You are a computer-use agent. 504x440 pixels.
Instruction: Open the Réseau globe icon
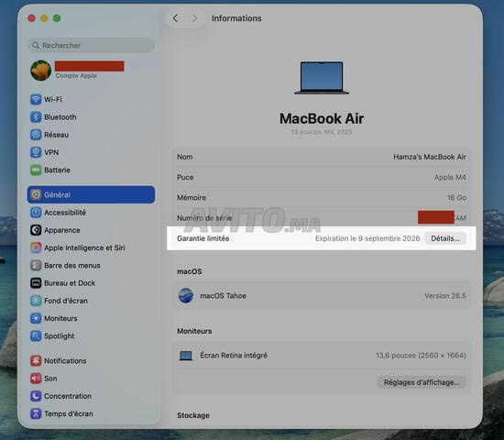tap(36, 135)
